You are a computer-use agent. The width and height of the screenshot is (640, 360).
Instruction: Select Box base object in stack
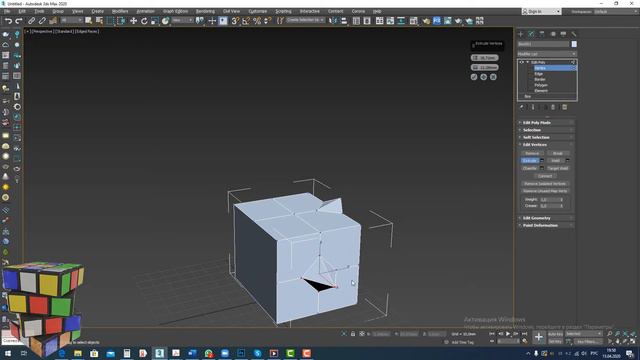(x=528, y=96)
